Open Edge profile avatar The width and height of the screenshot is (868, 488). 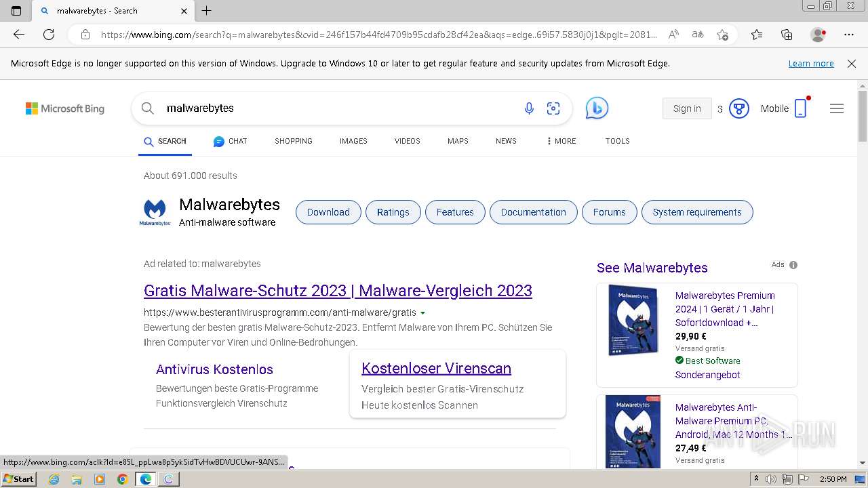click(x=818, y=35)
